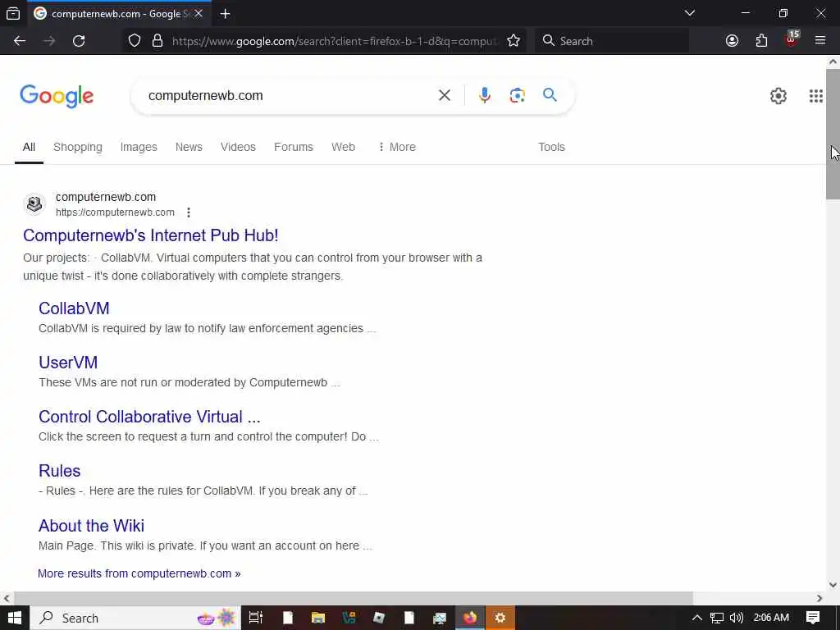This screenshot has height=630, width=840.
Task: Submit search with magnifier button
Action: coord(550,95)
